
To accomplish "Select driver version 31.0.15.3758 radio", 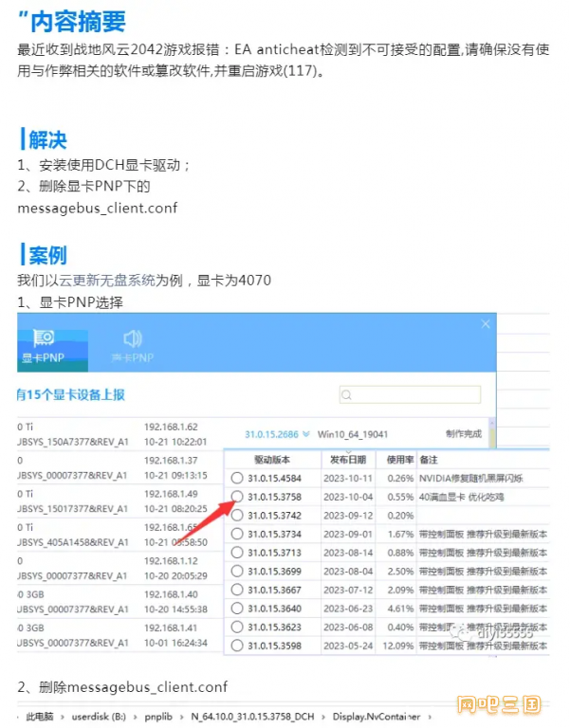I will 237,497.
